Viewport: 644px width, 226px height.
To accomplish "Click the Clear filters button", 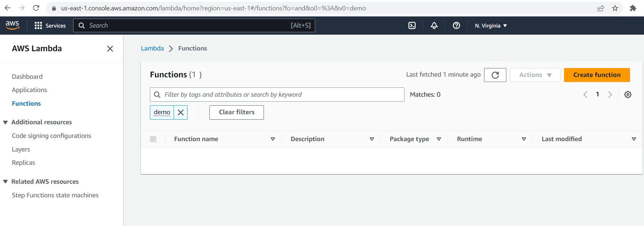I will (236, 112).
